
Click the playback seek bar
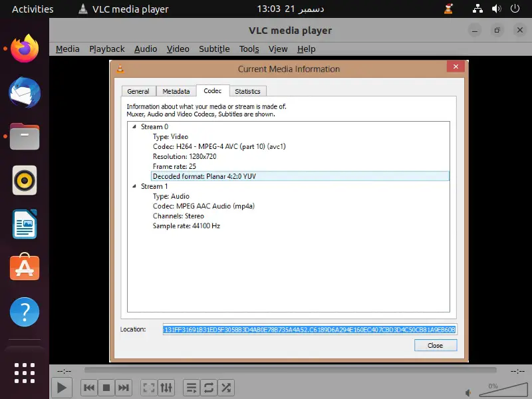291,370
